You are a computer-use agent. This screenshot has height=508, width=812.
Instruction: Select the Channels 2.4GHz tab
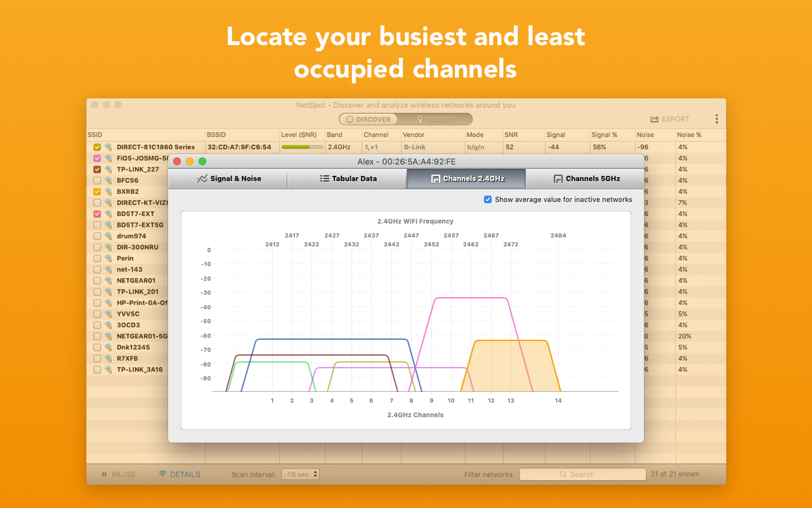pos(466,179)
